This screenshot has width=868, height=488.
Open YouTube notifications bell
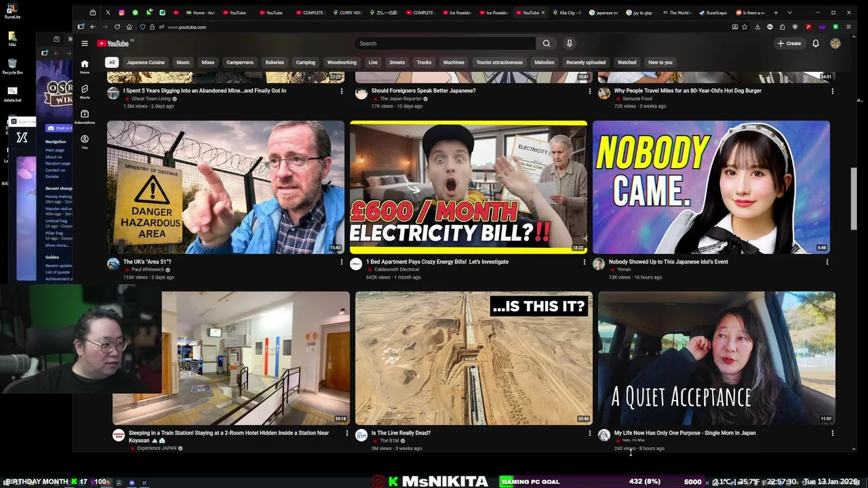(816, 43)
